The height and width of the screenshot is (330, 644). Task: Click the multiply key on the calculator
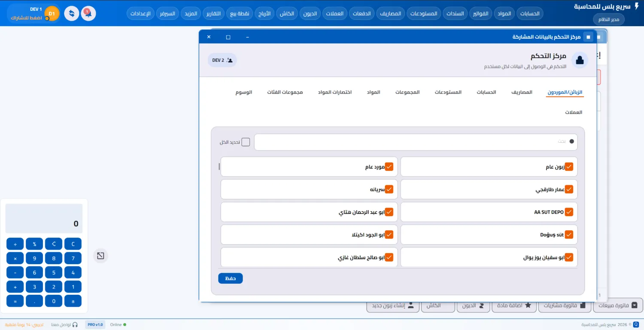(x=15, y=258)
